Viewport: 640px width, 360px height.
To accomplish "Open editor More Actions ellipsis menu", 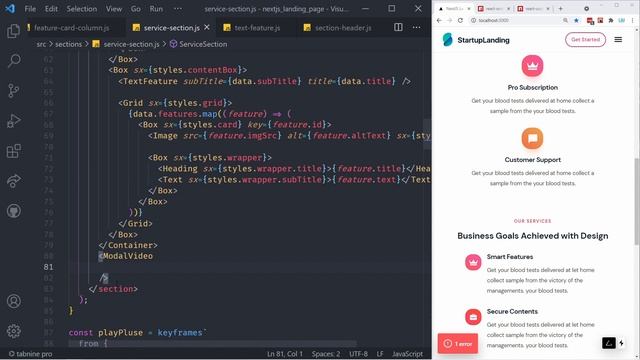I will (416, 27).
